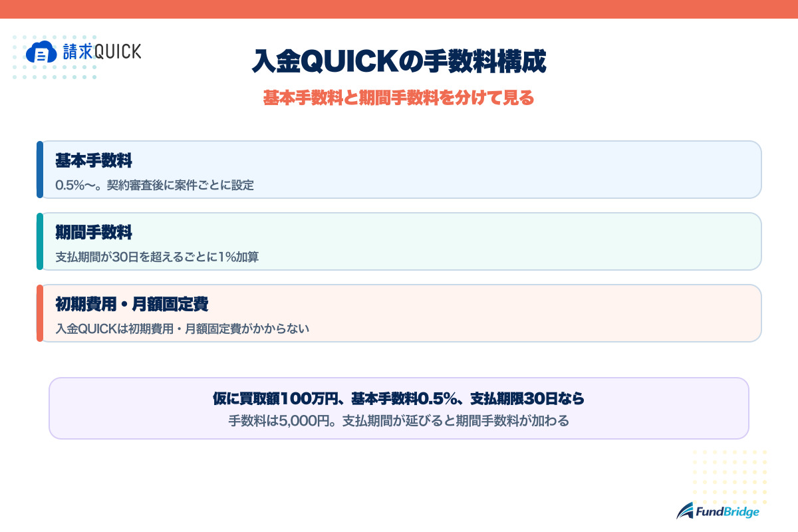Viewport: 798px width, 532px height.
Task: Click the 請求QUICK brand name text
Action: pos(102,52)
